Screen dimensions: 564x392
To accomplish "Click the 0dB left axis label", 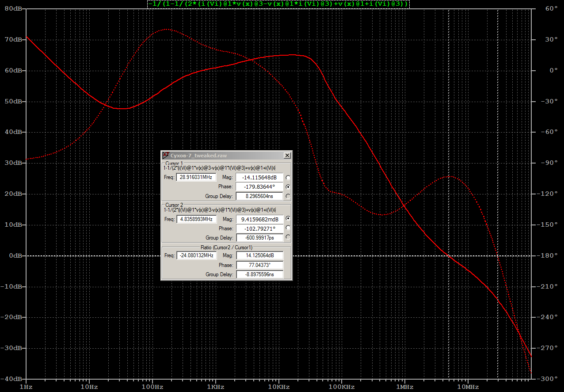I will click(15, 255).
